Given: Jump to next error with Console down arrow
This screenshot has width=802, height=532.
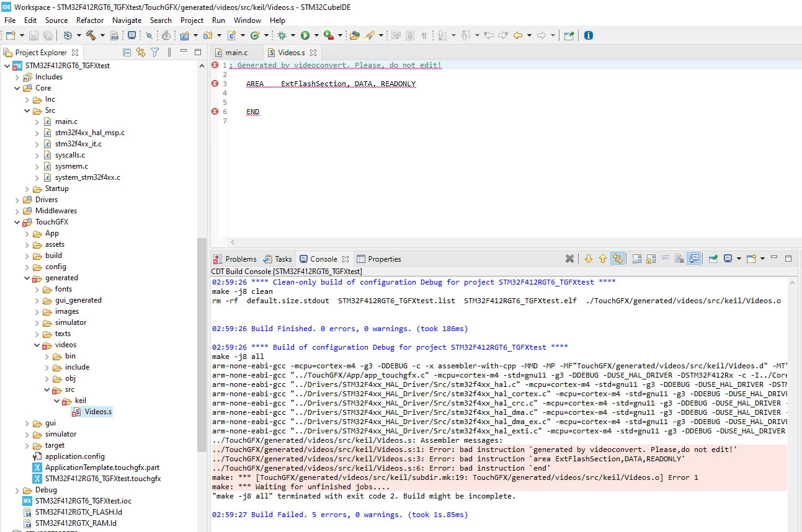Looking at the screenshot, I should pyautogui.click(x=589, y=259).
